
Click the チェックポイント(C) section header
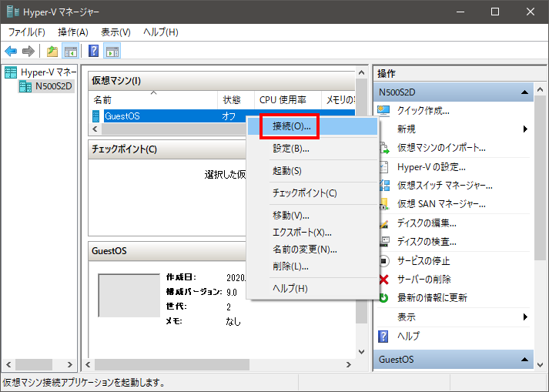[167, 149]
